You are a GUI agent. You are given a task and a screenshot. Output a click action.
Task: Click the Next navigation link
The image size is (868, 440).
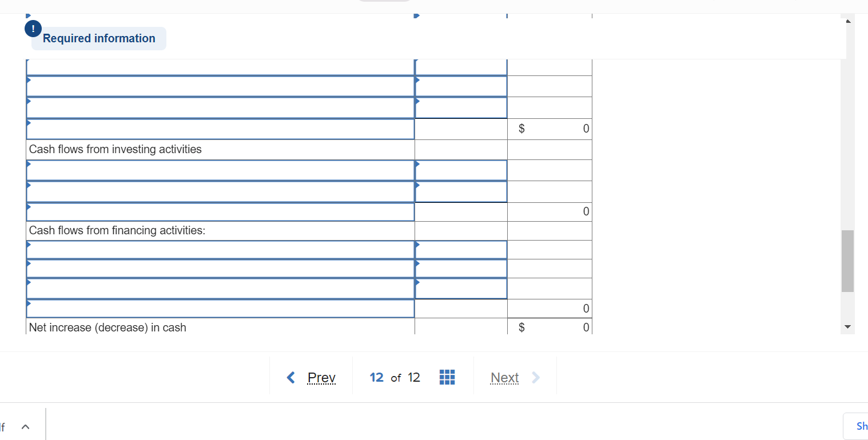click(x=504, y=377)
